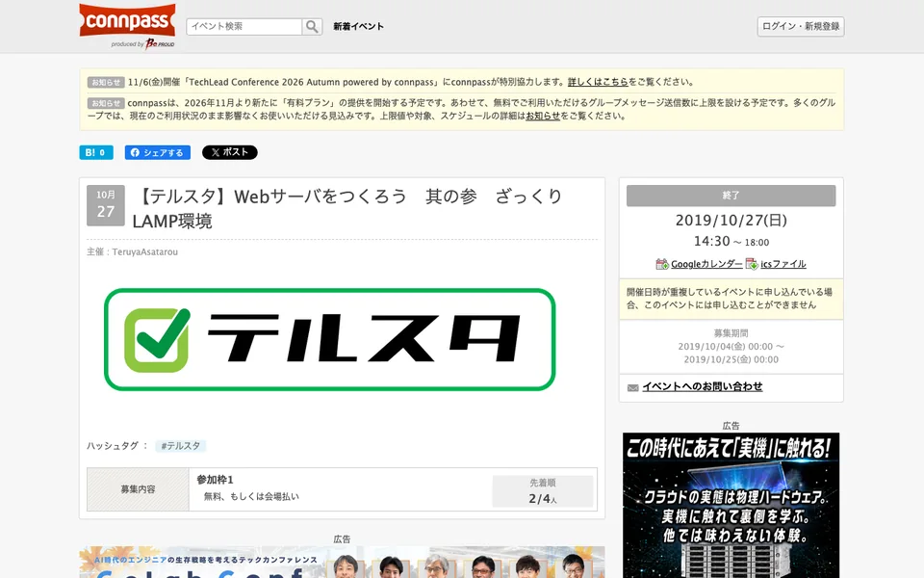
Task: Click organizer name TeruyaAsatarou
Action: click(x=145, y=251)
